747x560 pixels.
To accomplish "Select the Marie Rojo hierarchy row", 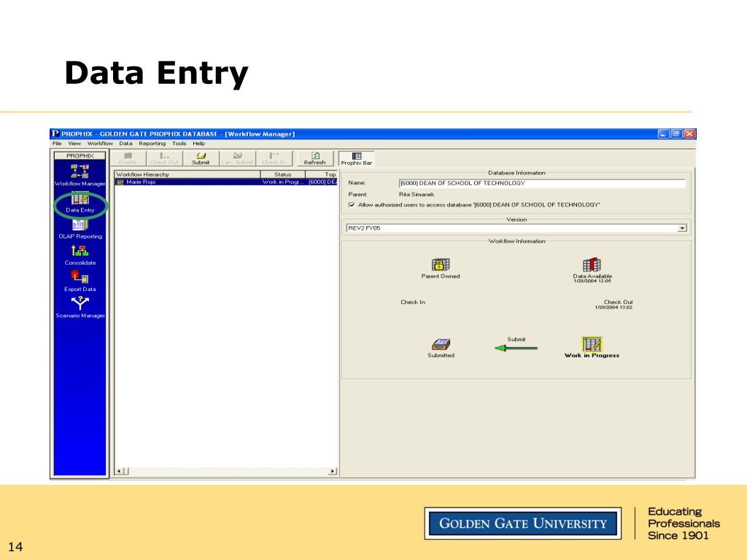I will (226, 182).
